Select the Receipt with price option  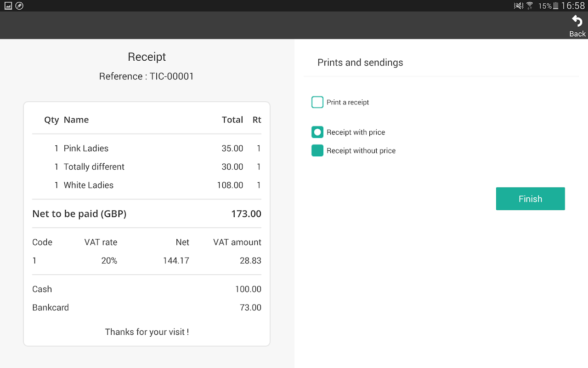click(317, 132)
